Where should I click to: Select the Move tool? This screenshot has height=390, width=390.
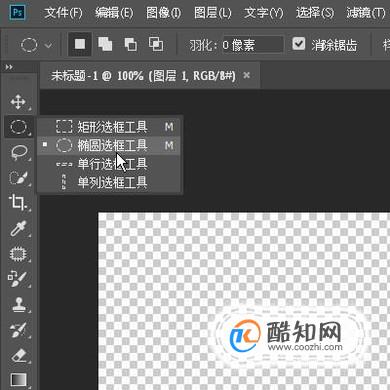(18, 102)
